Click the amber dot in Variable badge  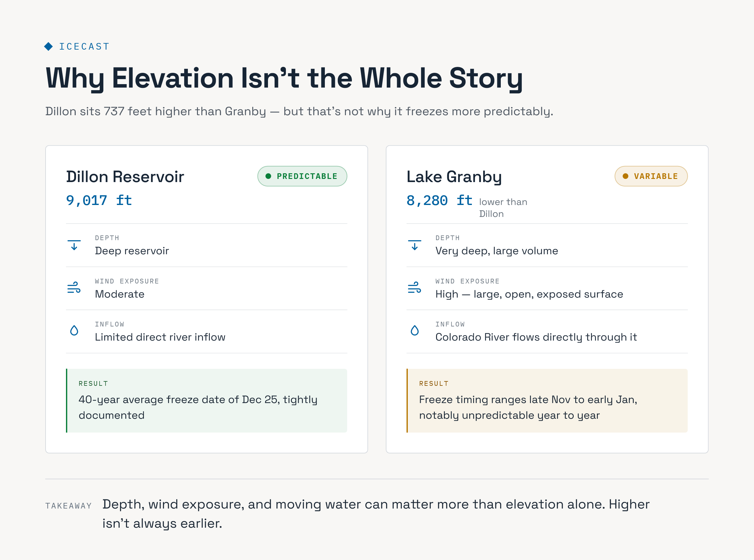click(626, 176)
